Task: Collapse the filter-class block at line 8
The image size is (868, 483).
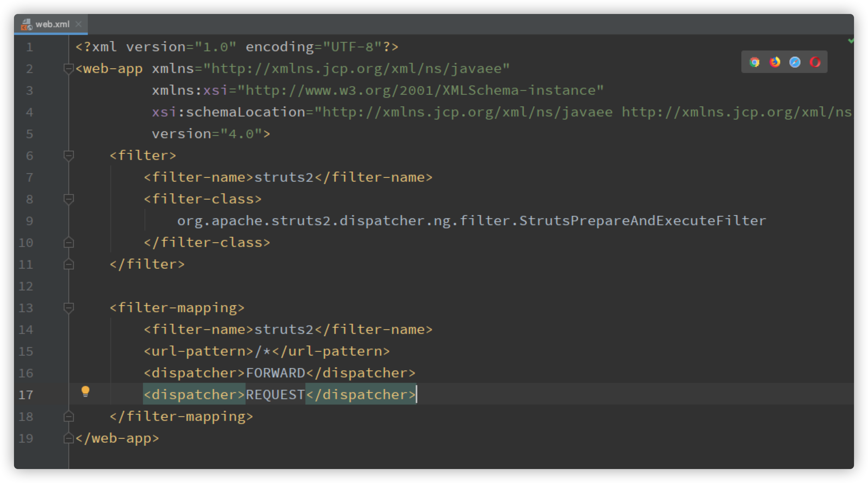Action: [x=68, y=200]
